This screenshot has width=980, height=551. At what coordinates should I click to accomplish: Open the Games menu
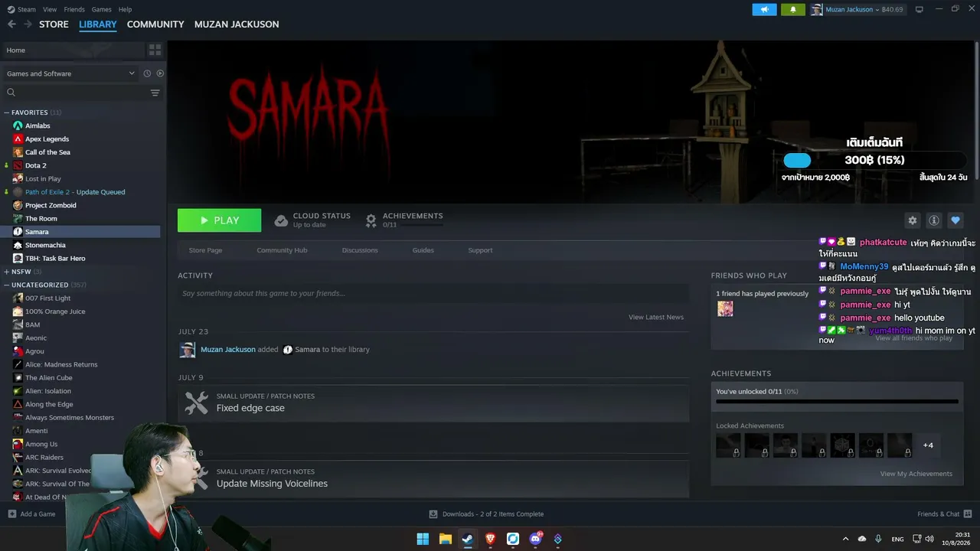pyautogui.click(x=101, y=9)
